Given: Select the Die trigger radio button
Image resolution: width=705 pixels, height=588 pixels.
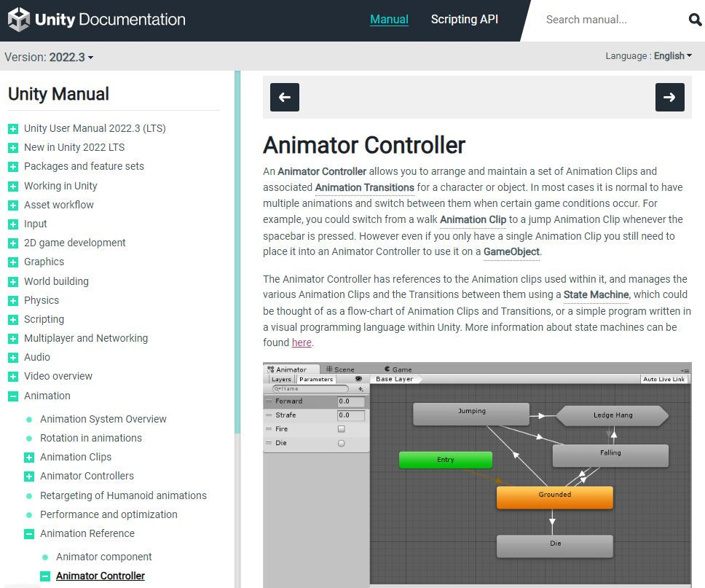Looking at the screenshot, I should point(342,442).
